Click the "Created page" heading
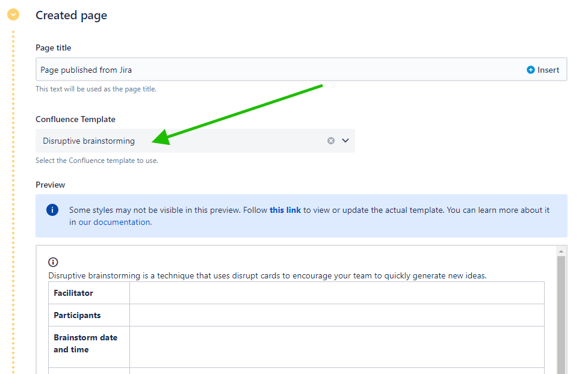Screen dimensions: 588x374 (x=71, y=15)
